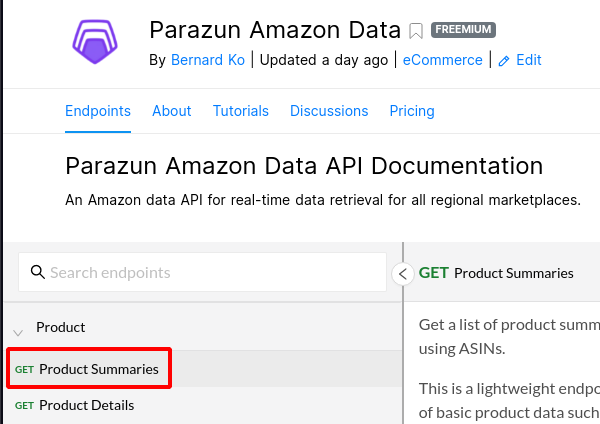Open the Tutorials tab

click(241, 111)
